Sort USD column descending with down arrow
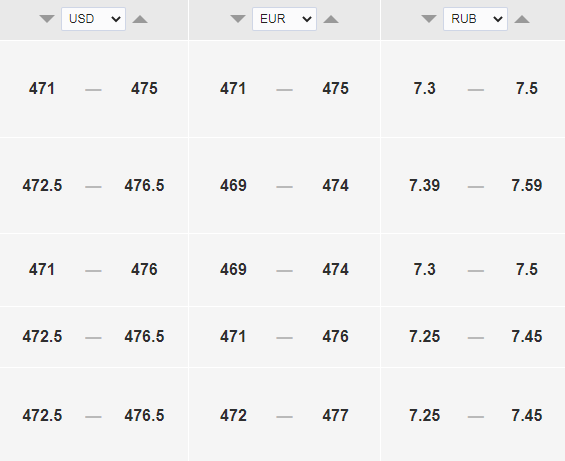This screenshot has height=461, width=565. (x=47, y=19)
